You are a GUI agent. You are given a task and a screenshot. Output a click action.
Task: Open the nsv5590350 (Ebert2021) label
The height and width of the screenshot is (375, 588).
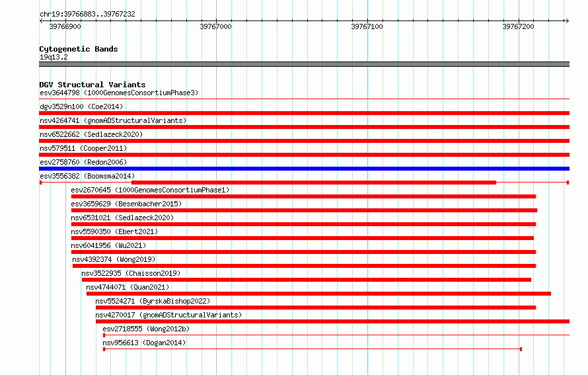pos(114,231)
